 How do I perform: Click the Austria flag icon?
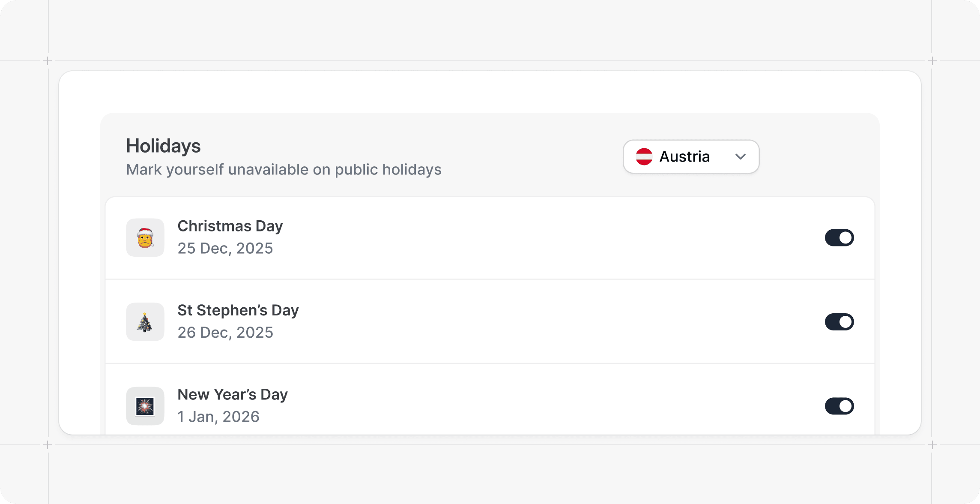(x=644, y=156)
